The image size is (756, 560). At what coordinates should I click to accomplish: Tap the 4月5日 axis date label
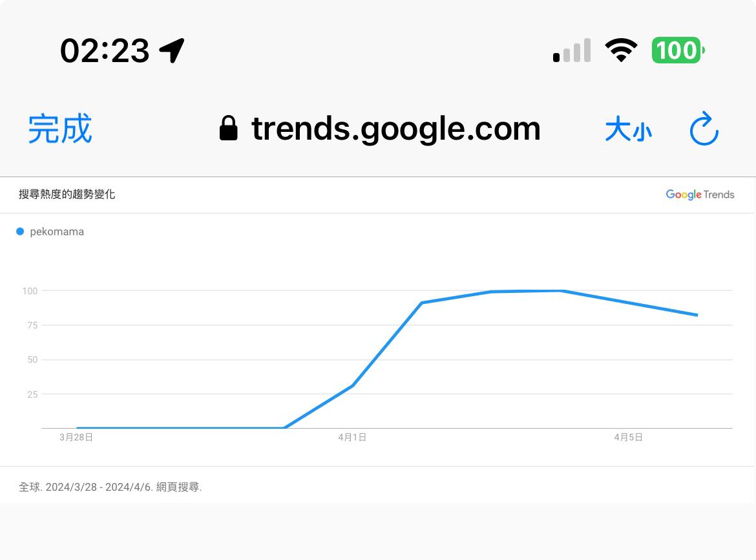pyautogui.click(x=628, y=438)
